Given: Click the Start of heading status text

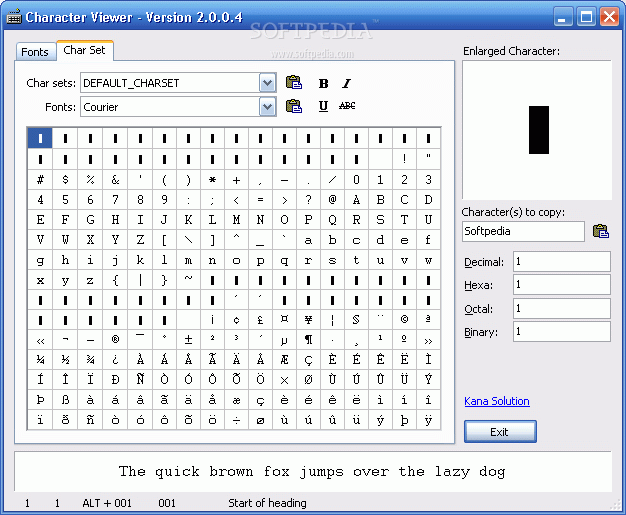Looking at the screenshot, I should [x=267, y=503].
